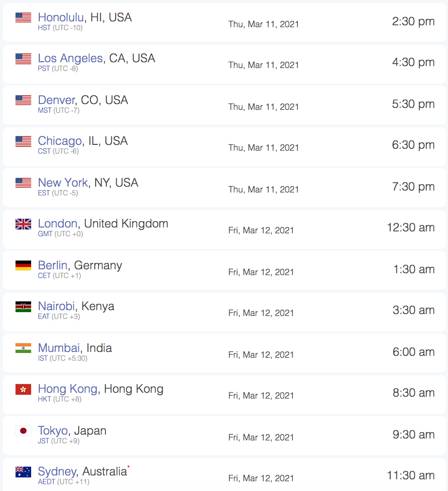448x491 pixels.
Task: Open the New York city link
Action: pos(63,183)
